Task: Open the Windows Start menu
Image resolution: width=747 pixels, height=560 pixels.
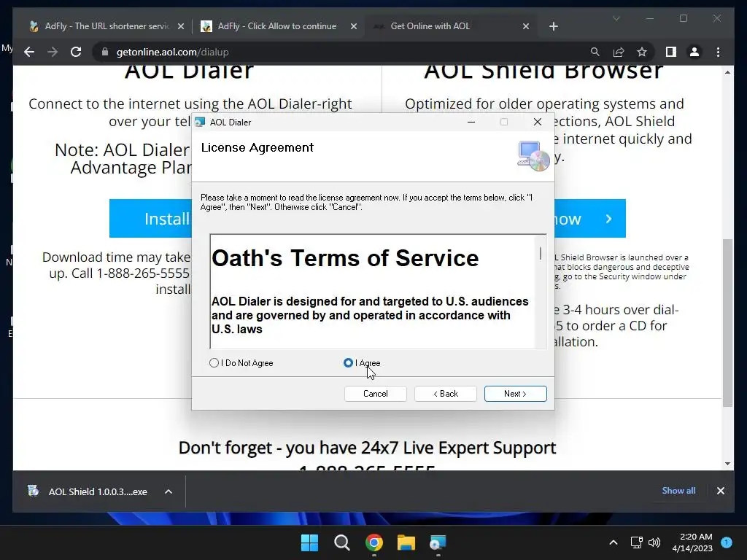Action: [x=309, y=542]
